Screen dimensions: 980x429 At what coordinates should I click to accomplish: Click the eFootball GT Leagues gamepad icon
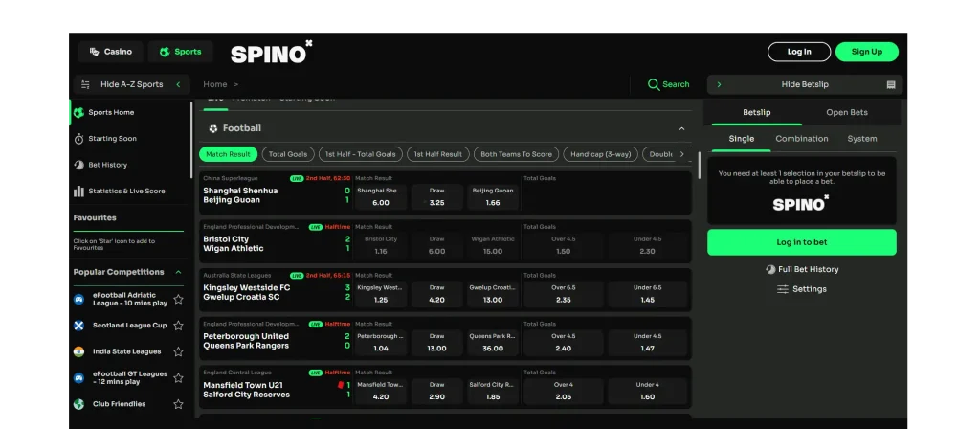tap(78, 378)
